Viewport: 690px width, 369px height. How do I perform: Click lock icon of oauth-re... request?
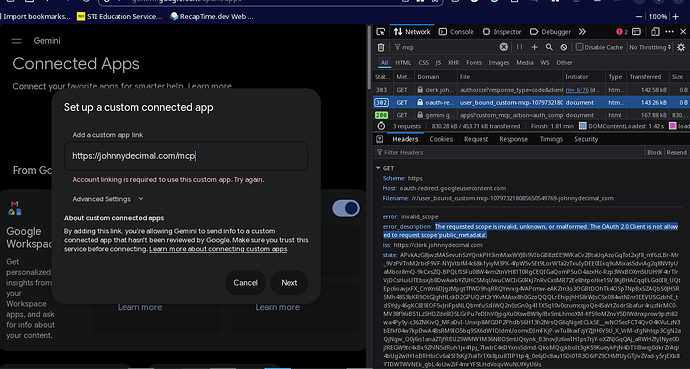click(420, 102)
